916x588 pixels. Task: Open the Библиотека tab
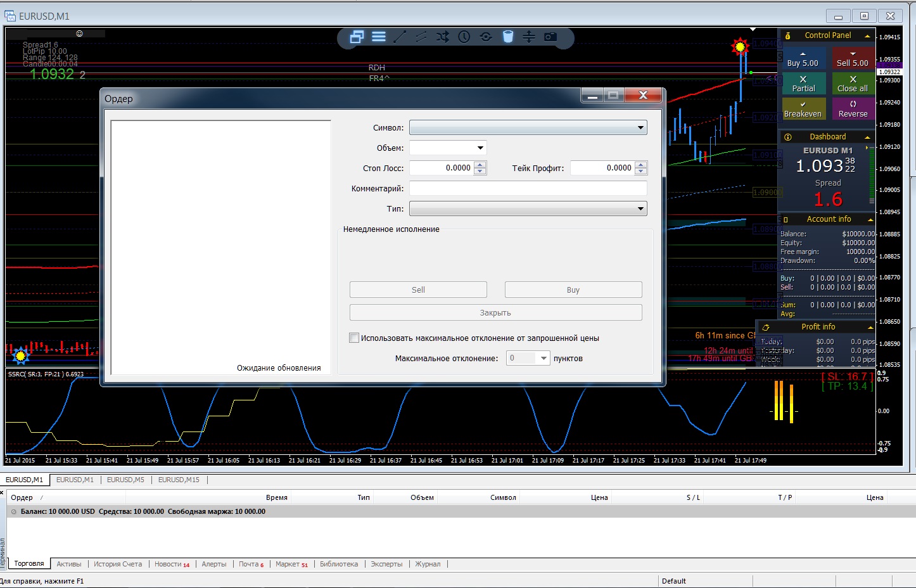click(339, 564)
